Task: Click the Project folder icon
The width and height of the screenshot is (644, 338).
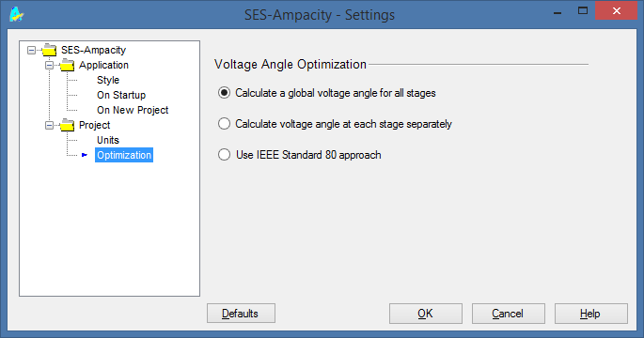Action: coord(67,125)
